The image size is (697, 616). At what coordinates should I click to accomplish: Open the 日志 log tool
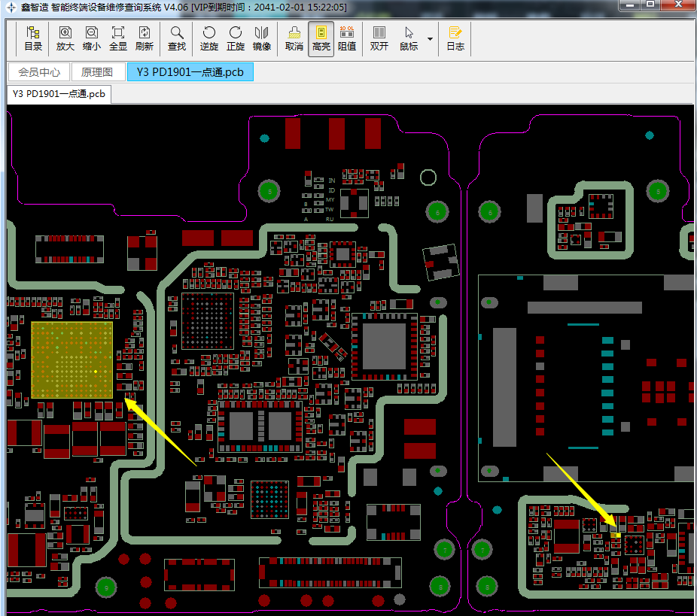455,39
